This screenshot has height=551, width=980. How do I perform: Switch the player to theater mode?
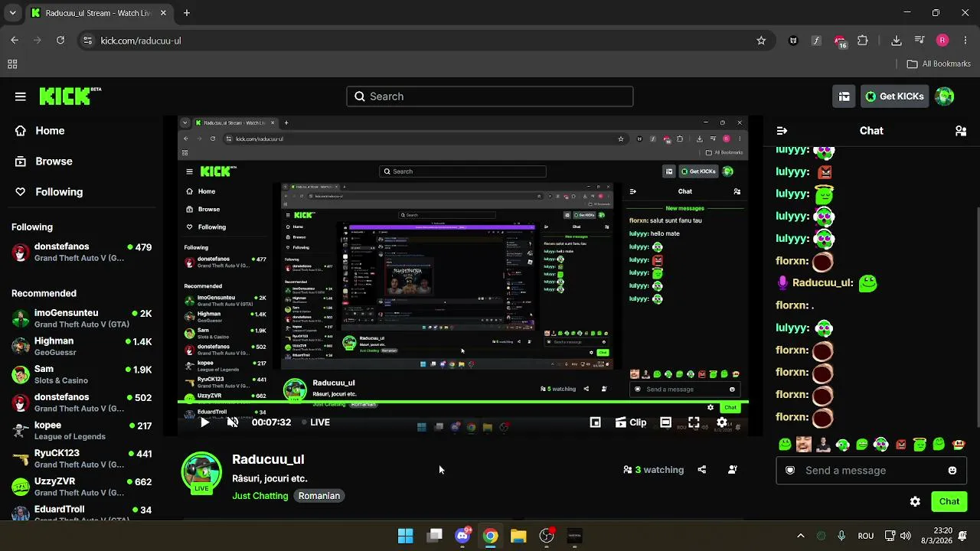[x=666, y=422]
